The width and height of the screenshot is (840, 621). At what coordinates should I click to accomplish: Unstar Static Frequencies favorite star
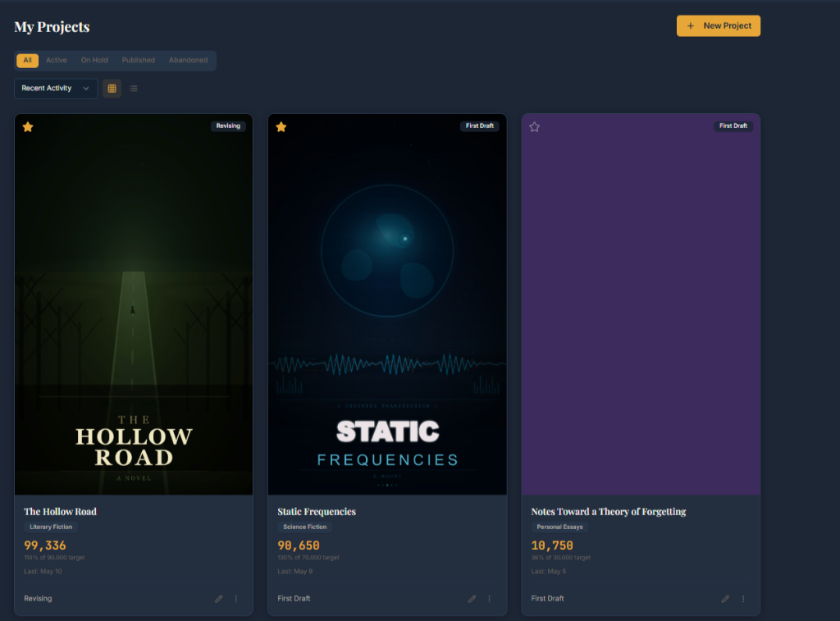pyautogui.click(x=281, y=127)
